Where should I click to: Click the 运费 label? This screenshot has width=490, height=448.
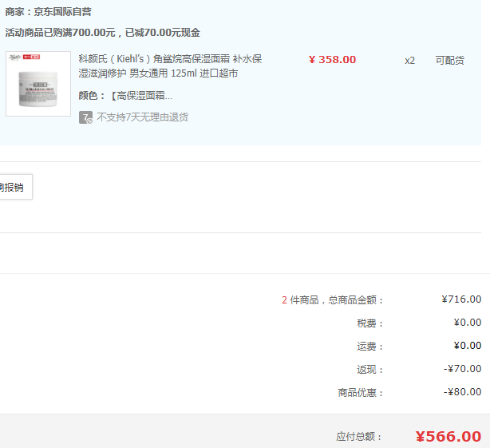[369, 347]
